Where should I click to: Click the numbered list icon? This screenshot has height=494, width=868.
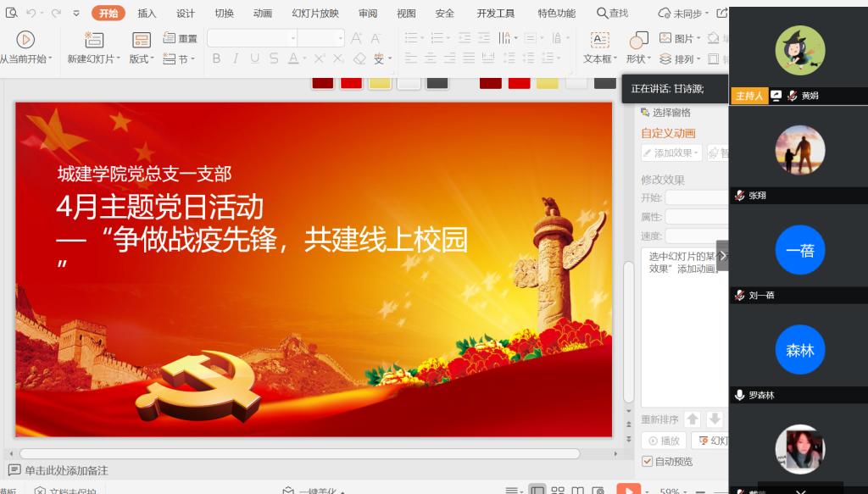pos(437,38)
